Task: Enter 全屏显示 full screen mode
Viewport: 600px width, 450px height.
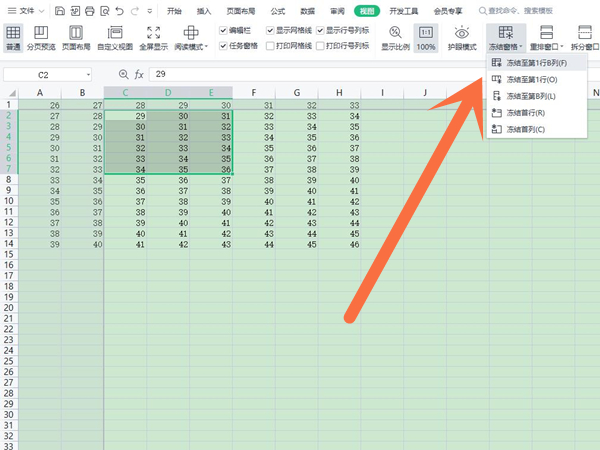Action: pyautogui.click(x=153, y=38)
